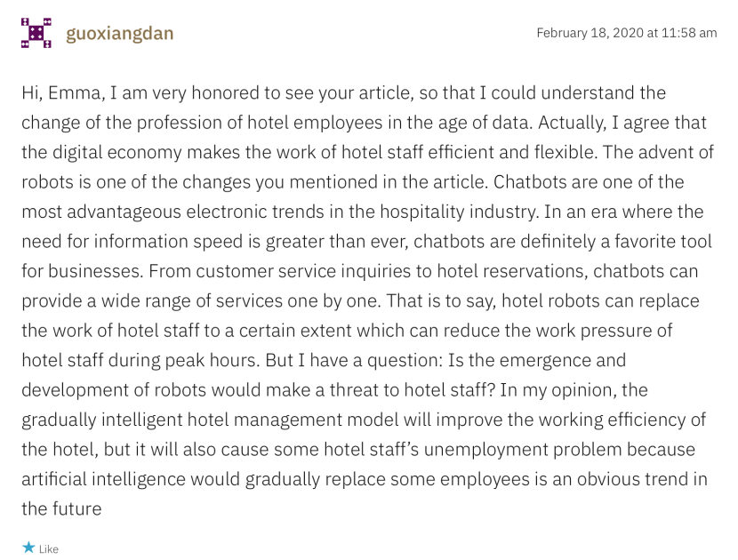Image resolution: width=738 pixels, height=560 pixels.
Task: Click the guoxiangdan avatar icon
Action: pos(36,33)
